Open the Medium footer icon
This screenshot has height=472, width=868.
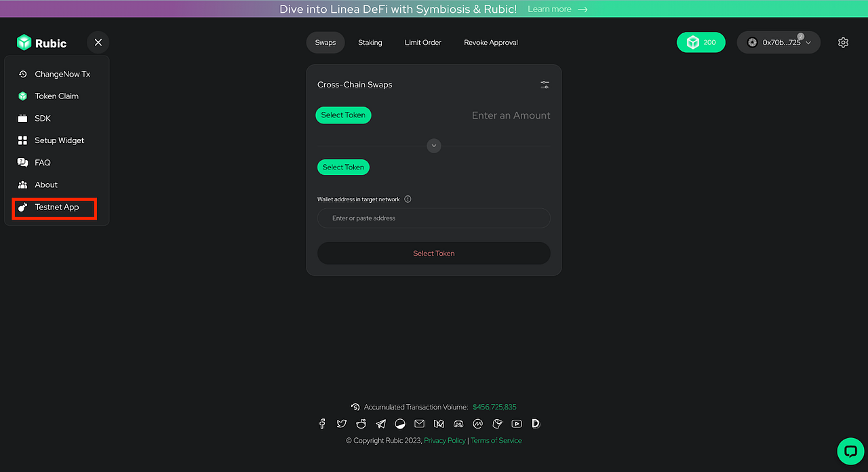[439, 424]
